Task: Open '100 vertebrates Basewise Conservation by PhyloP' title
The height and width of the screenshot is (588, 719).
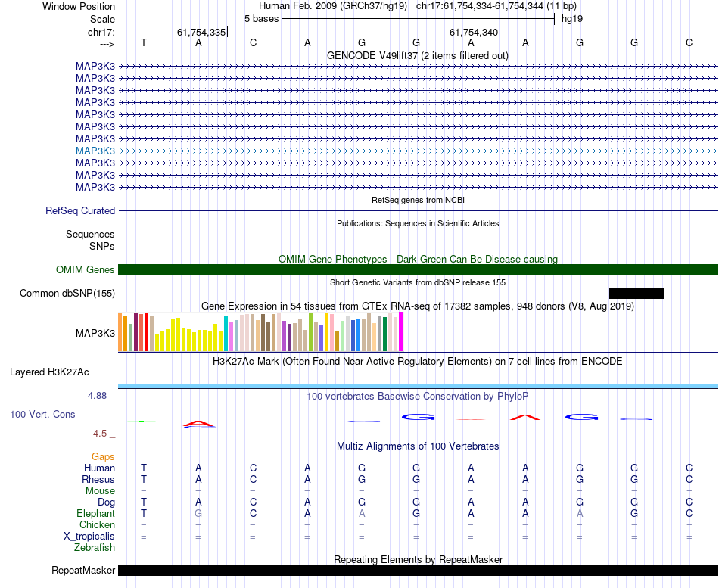Action: tap(418, 397)
